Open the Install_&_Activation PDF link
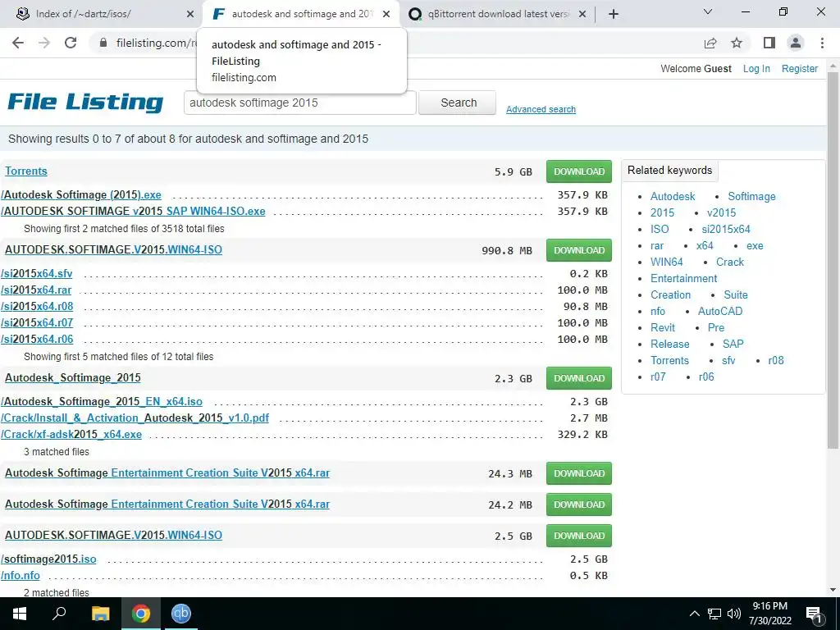 (x=135, y=418)
